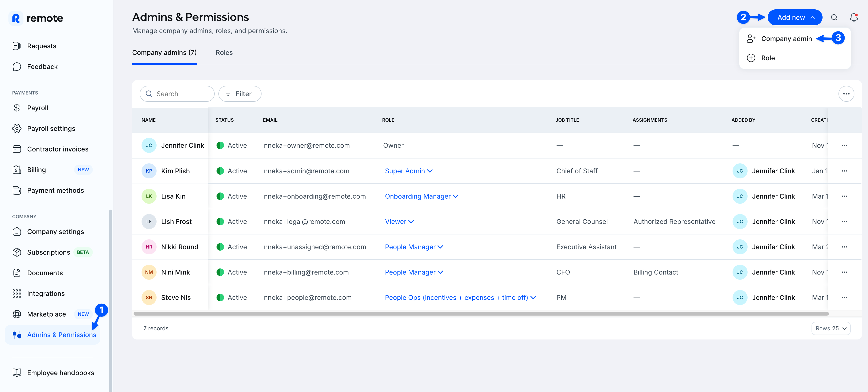The height and width of the screenshot is (392, 868).
Task: Click the top-right search magnifier icon
Action: (x=834, y=17)
